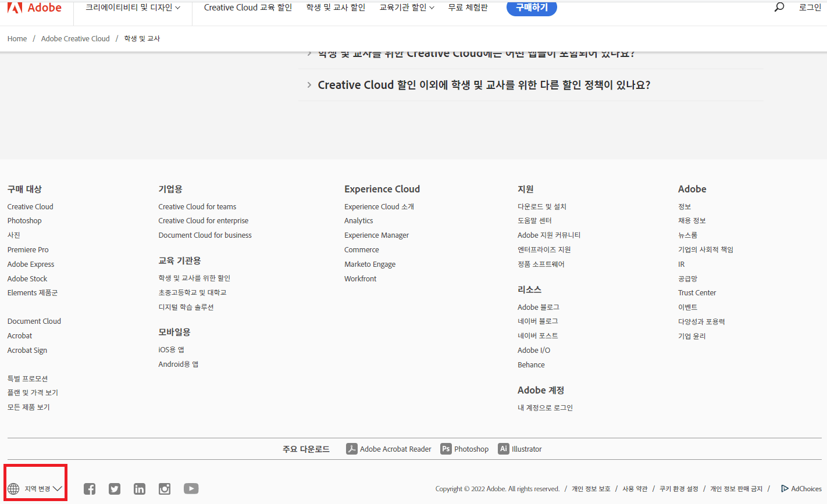The image size is (827, 504).
Task: Open Premiere Pro footer link
Action: [28, 250]
